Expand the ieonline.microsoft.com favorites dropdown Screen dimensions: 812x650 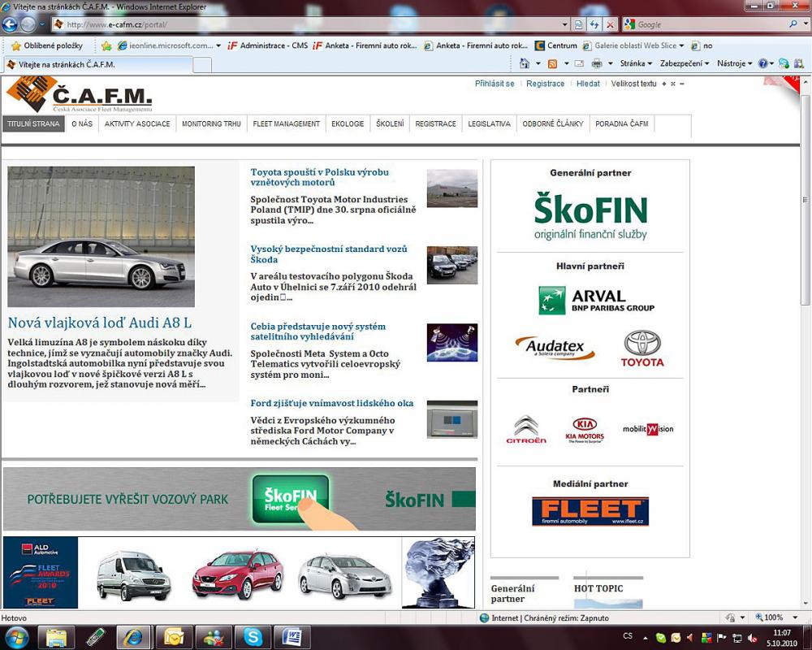coord(218,45)
